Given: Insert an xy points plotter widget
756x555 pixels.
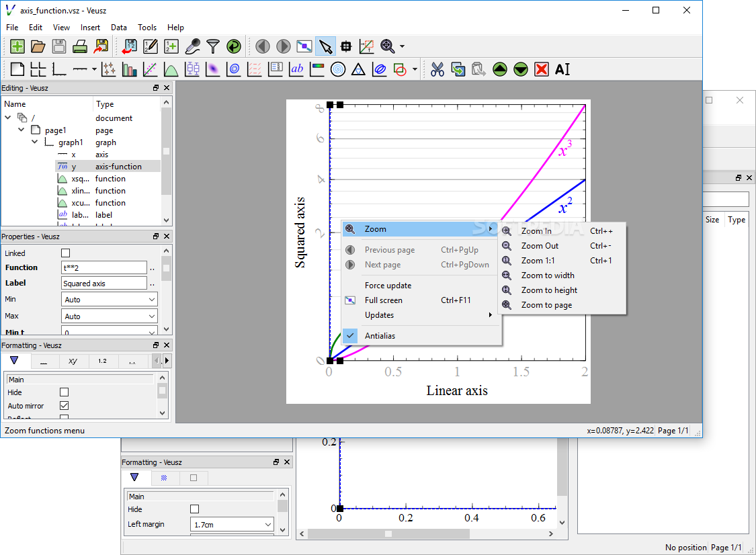Looking at the screenshot, I should [x=108, y=69].
